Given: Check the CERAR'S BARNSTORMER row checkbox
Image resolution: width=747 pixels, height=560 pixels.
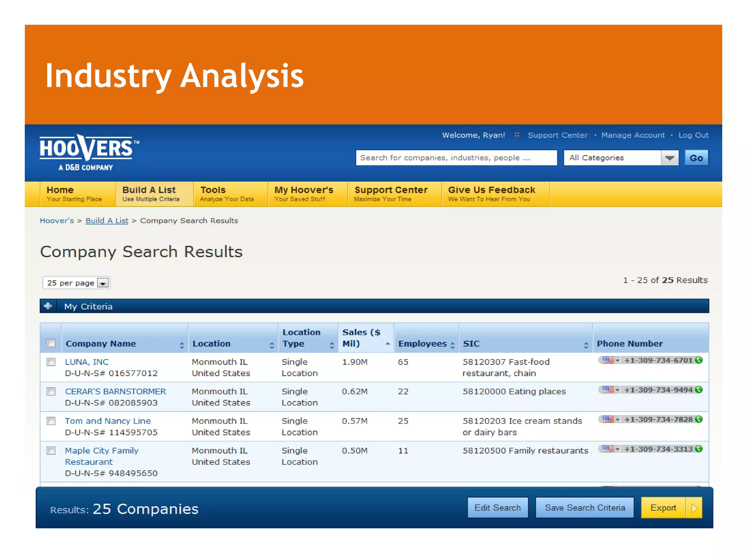Looking at the screenshot, I should pos(51,392).
